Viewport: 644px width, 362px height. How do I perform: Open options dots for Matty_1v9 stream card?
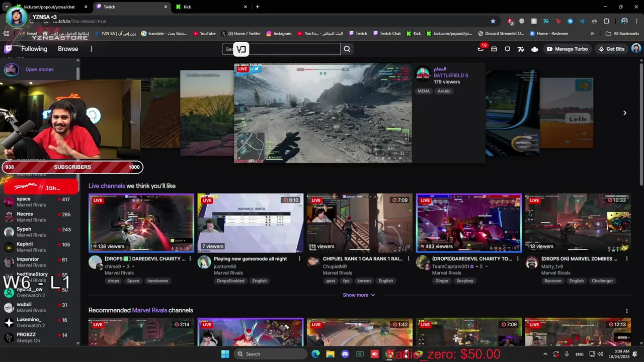(x=627, y=258)
